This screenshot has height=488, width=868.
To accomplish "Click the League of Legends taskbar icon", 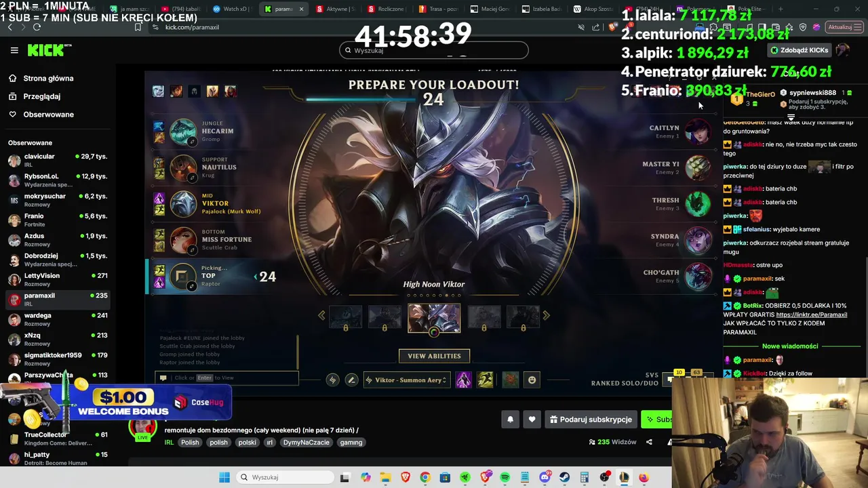I will click(624, 477).
